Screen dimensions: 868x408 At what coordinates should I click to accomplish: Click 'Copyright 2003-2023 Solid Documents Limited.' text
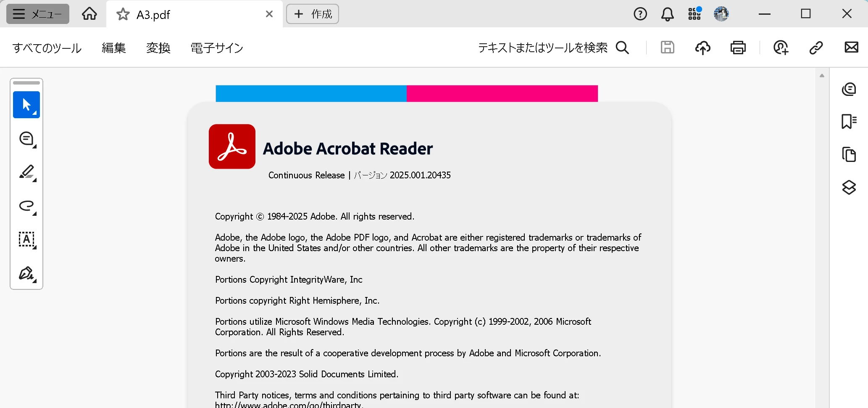307,374
